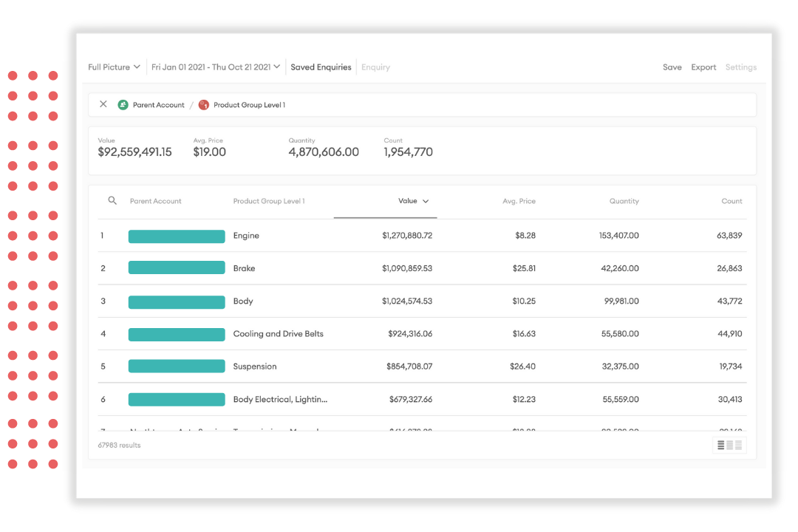The width and height of the screenshot is (798, 532).
Task: Switch to compact row density
Action: pos(721,445)
